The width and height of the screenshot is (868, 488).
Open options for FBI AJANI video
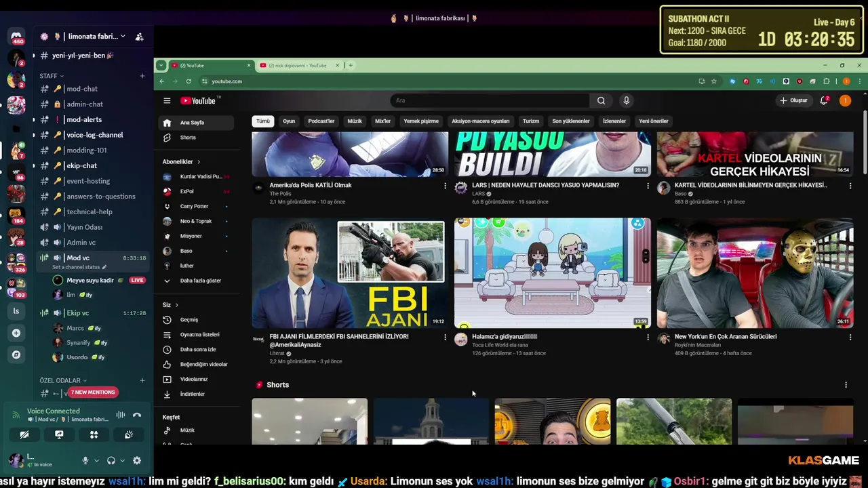[446, 337]
